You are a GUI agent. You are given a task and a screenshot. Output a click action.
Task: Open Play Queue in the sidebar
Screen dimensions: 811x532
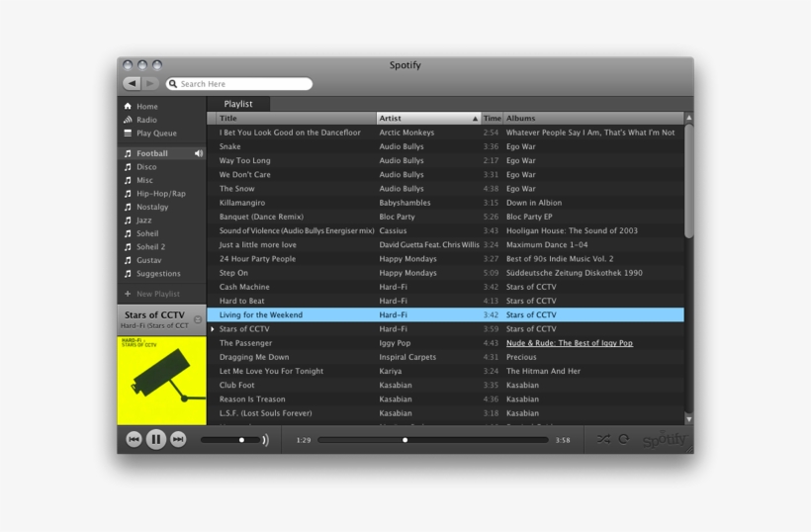pos(156,133)
